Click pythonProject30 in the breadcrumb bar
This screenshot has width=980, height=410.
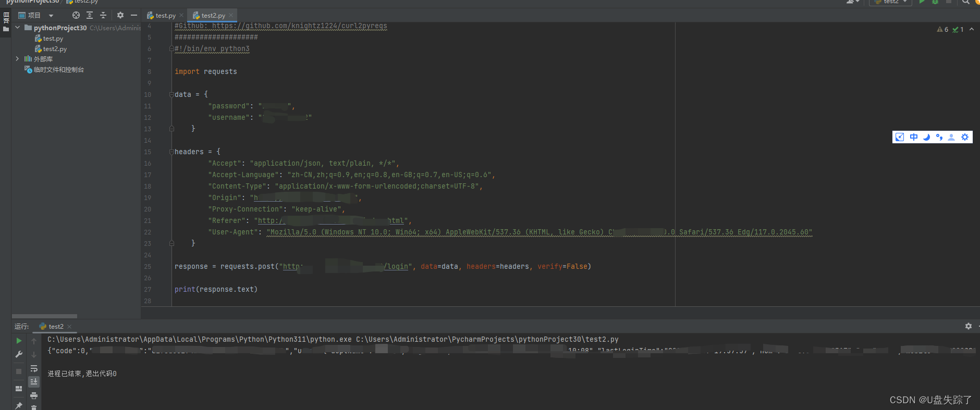coord(32,2)
